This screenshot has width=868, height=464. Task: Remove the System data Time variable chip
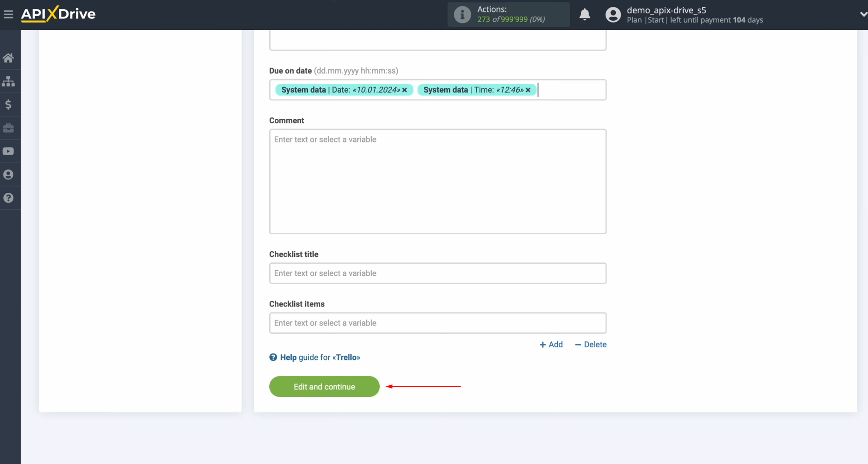[x=528, y=90]
